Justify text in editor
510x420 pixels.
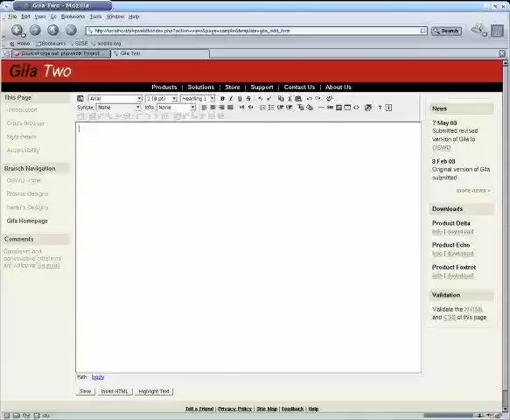pos(230,108)
